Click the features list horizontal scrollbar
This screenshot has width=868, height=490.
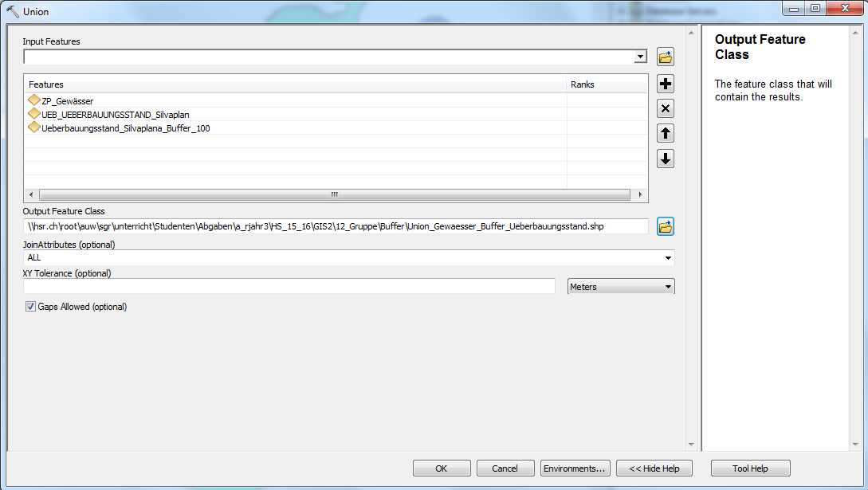coord(335,194)
